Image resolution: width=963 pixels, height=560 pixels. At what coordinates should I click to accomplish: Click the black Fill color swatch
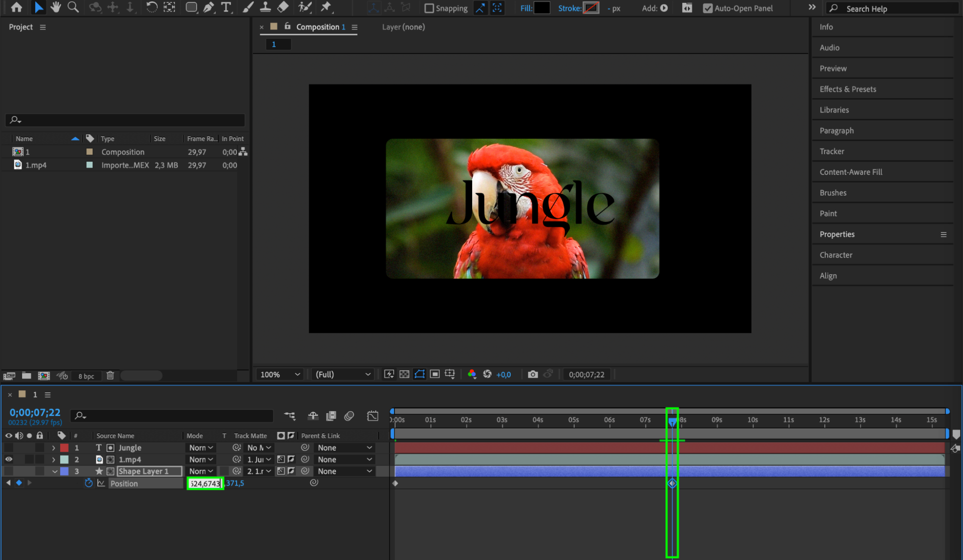(x=542, y=8)
